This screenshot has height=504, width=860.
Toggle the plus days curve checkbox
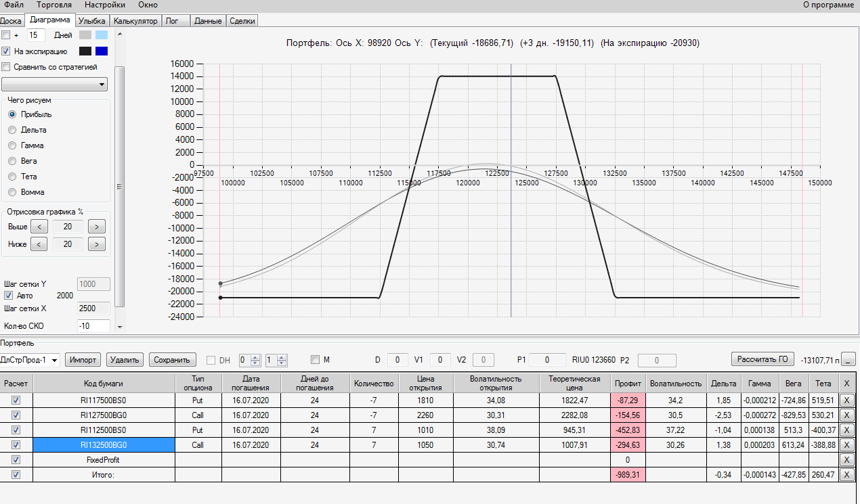coord(6,35)
